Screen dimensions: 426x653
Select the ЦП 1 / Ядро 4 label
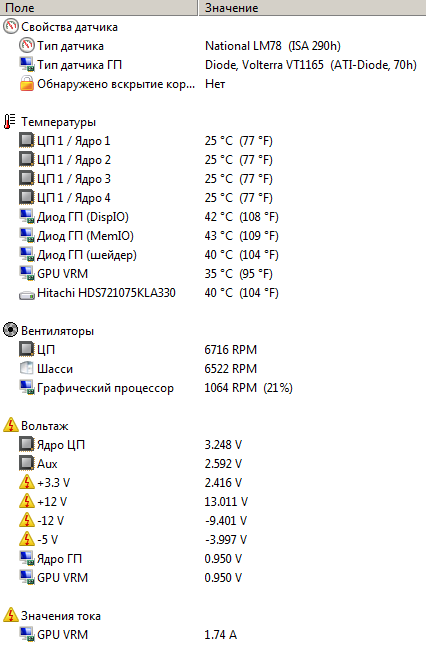tap(74, 198)
